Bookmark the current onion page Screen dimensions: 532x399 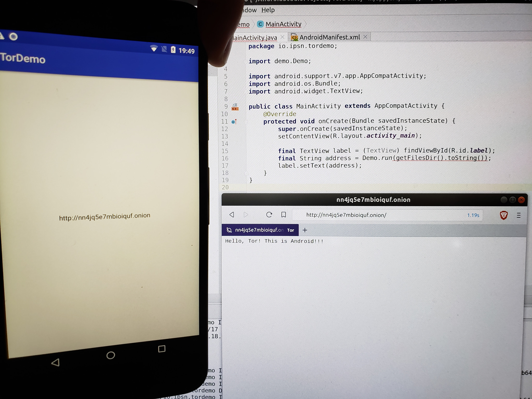click(x=283, y=215)
